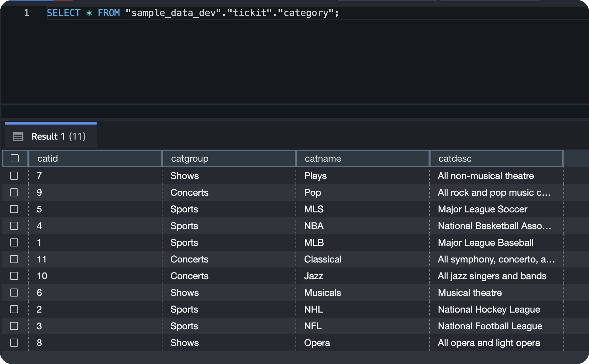
Task: Click the NFL cell
Action: 363,326
